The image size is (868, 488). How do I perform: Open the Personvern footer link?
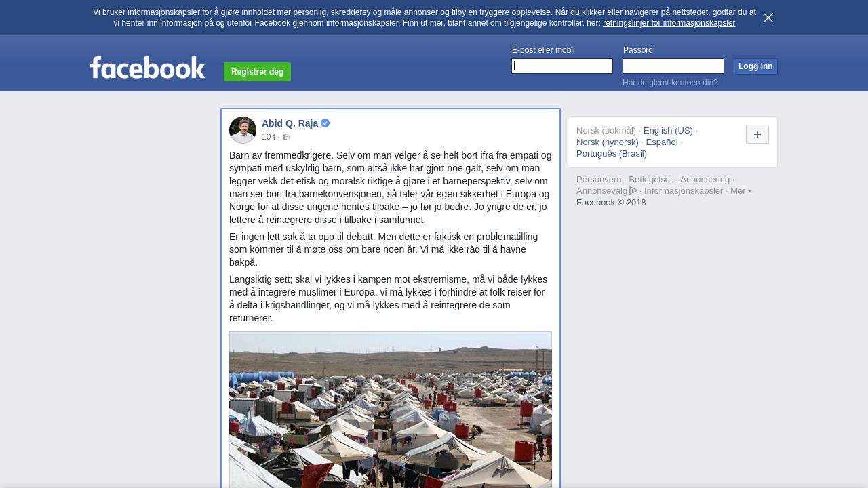coord(599,180)
